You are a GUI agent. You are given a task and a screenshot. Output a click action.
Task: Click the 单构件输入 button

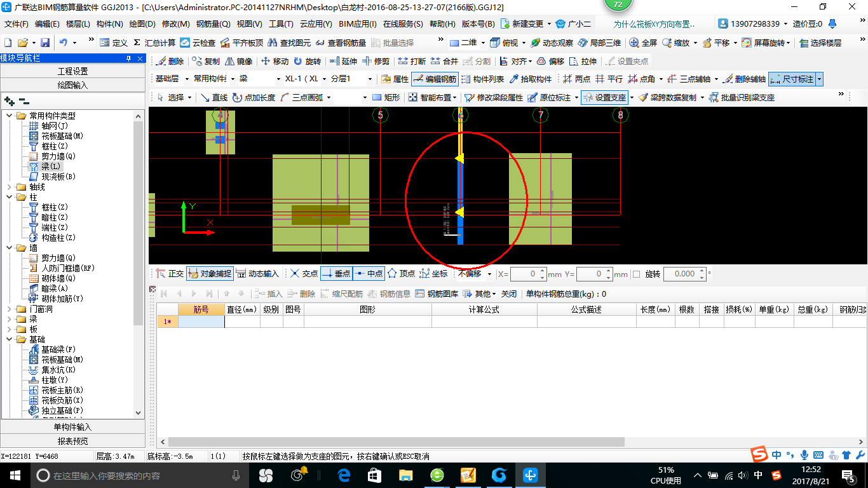(x=72, y=427)
